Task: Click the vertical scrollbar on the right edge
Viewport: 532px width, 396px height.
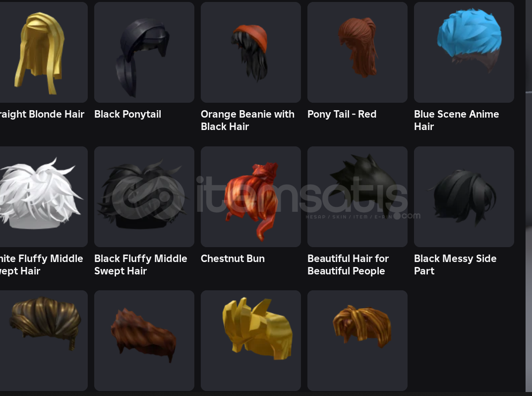Action: tap(529, 198)
